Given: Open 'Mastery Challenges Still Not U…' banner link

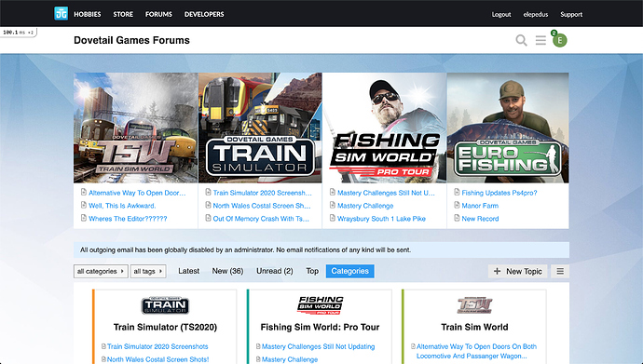Looking at the screenshot, I should (387, 193).
